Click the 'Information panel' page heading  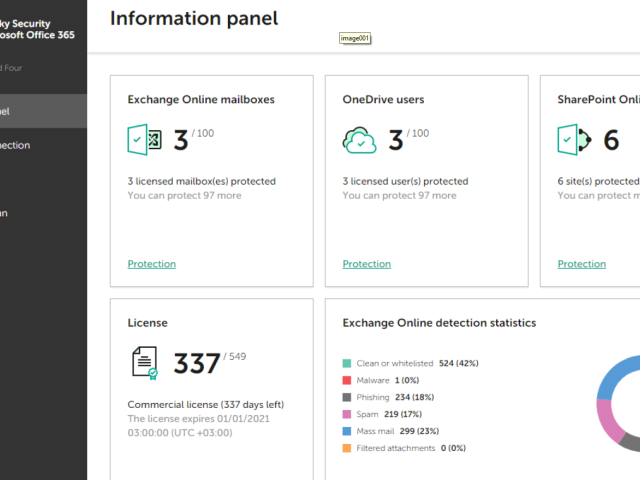click(194, 19)
